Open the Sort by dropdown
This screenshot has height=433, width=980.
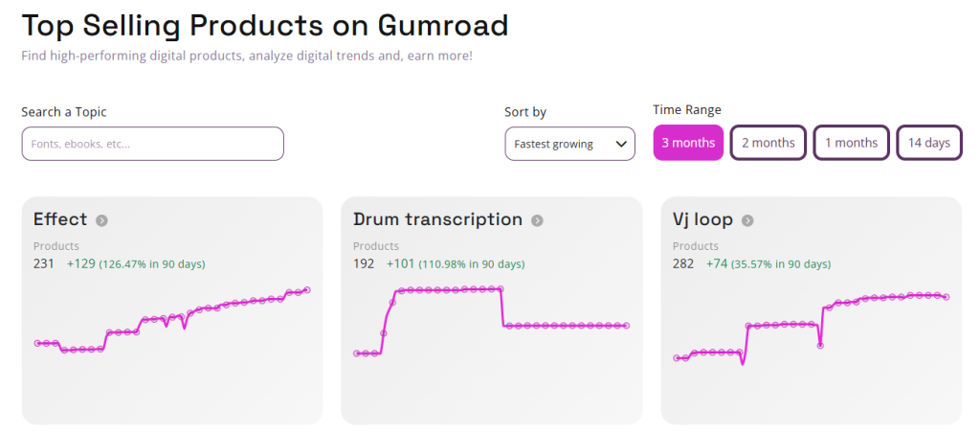569,144
